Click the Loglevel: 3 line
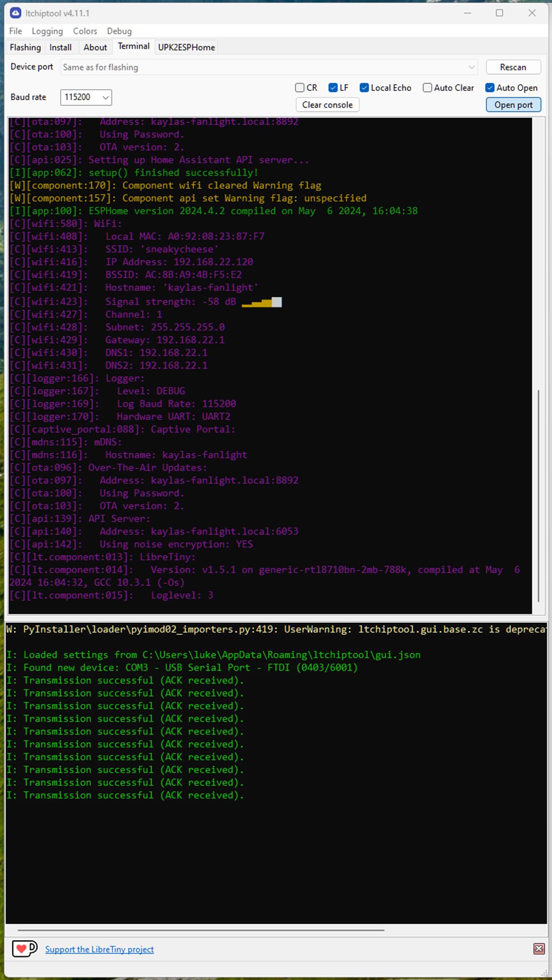Image resolution: width=552 pixels, height=980 pixels. coord(112,595)
